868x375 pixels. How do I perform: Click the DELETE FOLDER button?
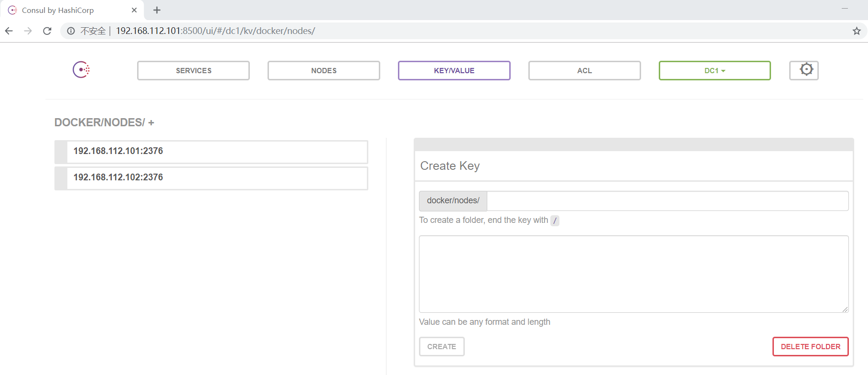click(810, 347)
